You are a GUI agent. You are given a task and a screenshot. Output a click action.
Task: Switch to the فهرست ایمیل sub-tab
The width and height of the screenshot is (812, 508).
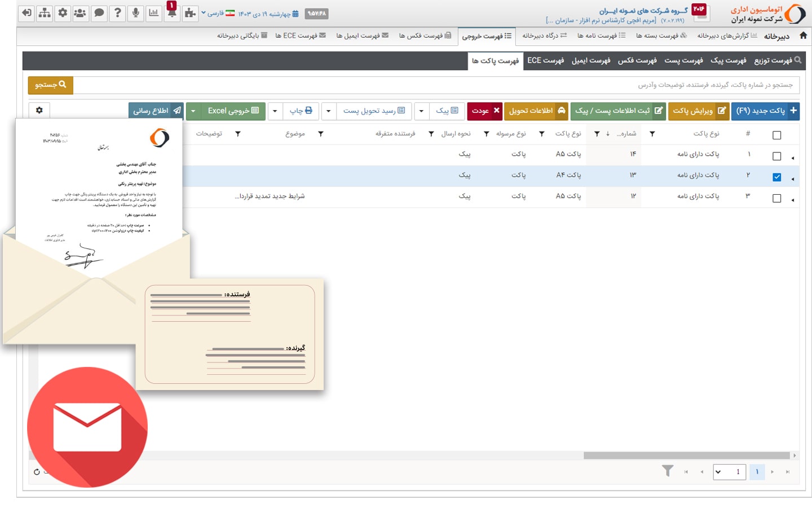591,60
